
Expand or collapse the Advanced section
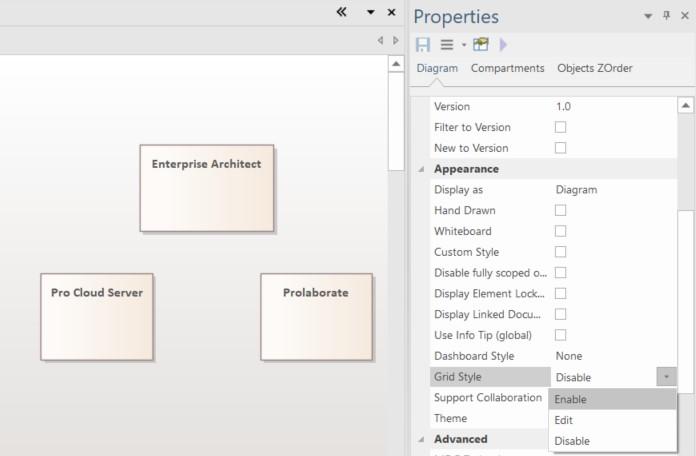click(x=421, y=439)
